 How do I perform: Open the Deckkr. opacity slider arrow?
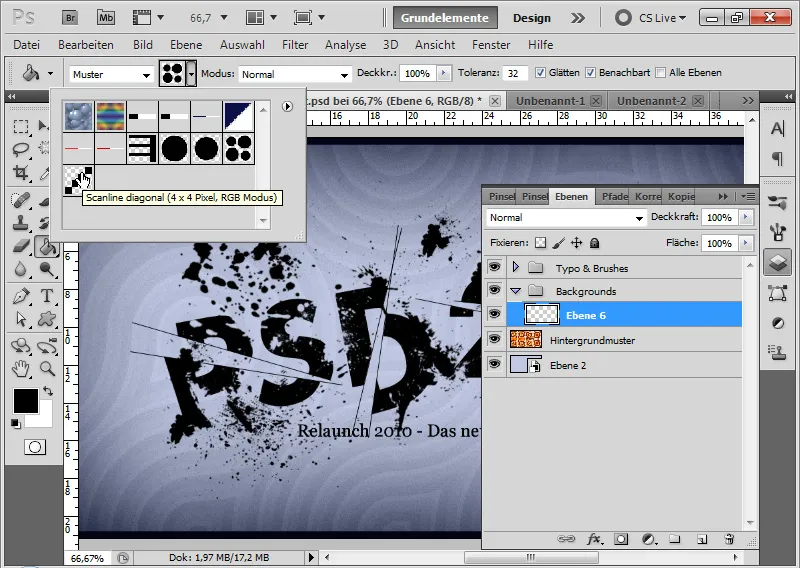(x=443, y=73)
